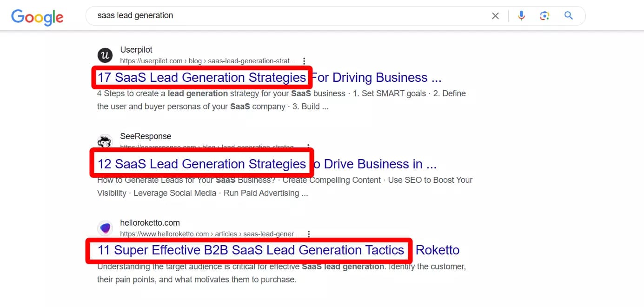Click the www.helloroketto.com breadcrumb URL
Viewport: 644px width, 307px height.
pyautogui.click(x=210, y=234)
